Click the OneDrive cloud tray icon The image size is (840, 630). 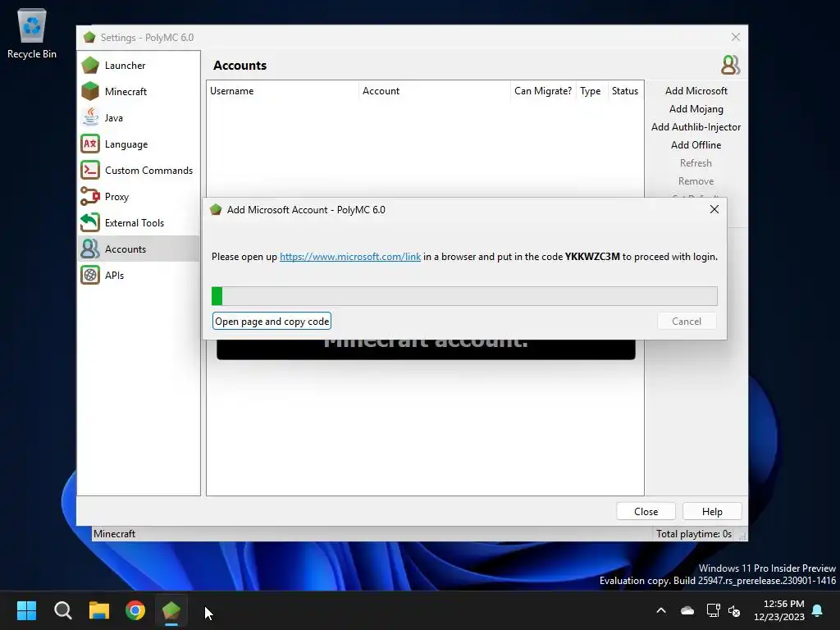[x=687, y=610]
